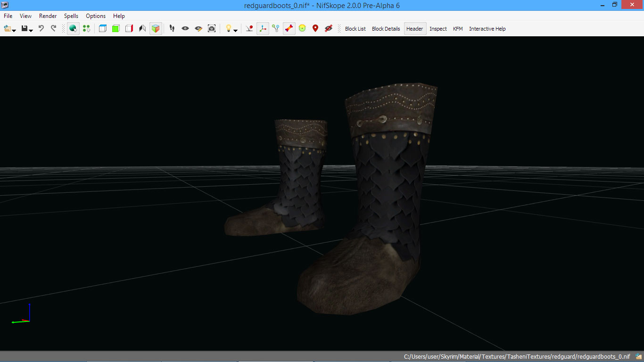Expand the open file folder dropdown
Viewport: 644px width, 362px height.
(x=14, y=30)
